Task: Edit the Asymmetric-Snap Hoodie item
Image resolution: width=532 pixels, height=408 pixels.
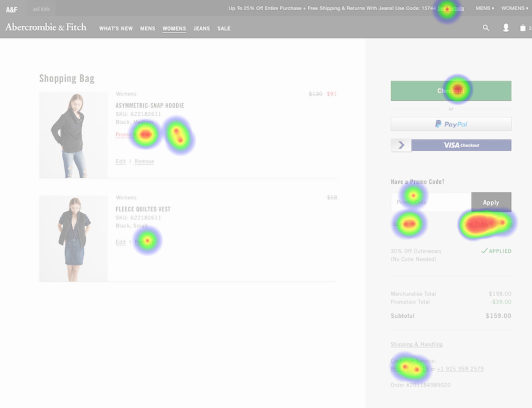Action: 121,161
